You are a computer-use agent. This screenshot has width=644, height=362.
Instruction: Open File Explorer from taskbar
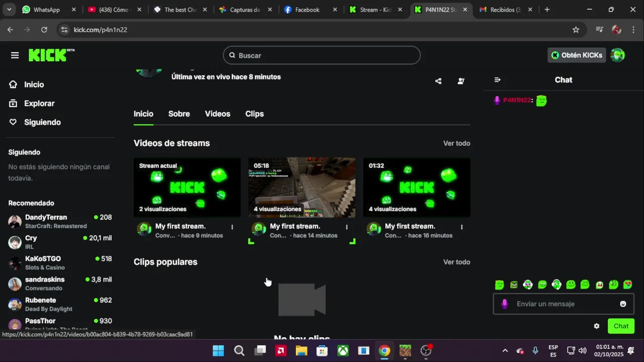point(301,350)
